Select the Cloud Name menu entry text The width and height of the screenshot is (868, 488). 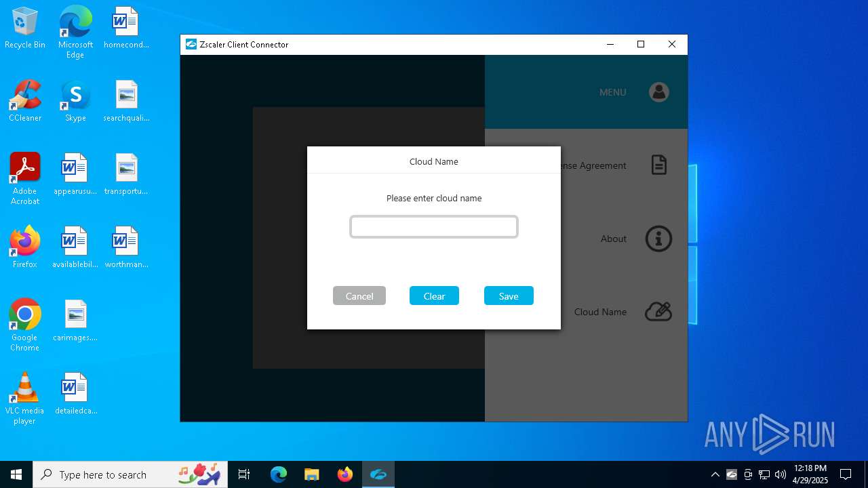click(x=600, y=312)
